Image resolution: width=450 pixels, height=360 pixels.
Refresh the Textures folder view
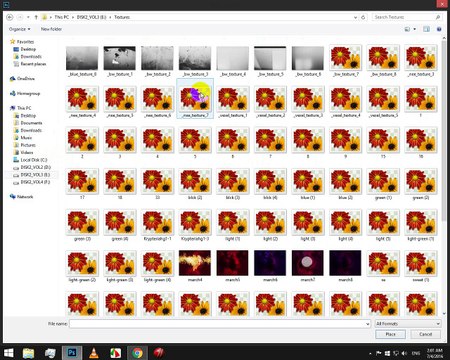pyautogui.click(x=363, y=17)
